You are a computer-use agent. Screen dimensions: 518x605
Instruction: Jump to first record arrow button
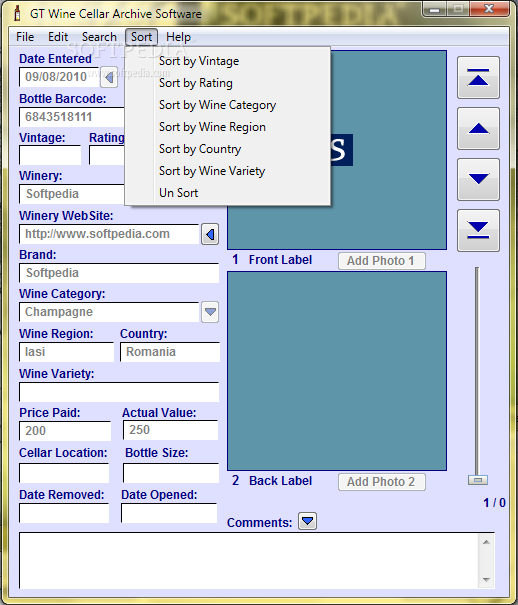pos(478,78)
